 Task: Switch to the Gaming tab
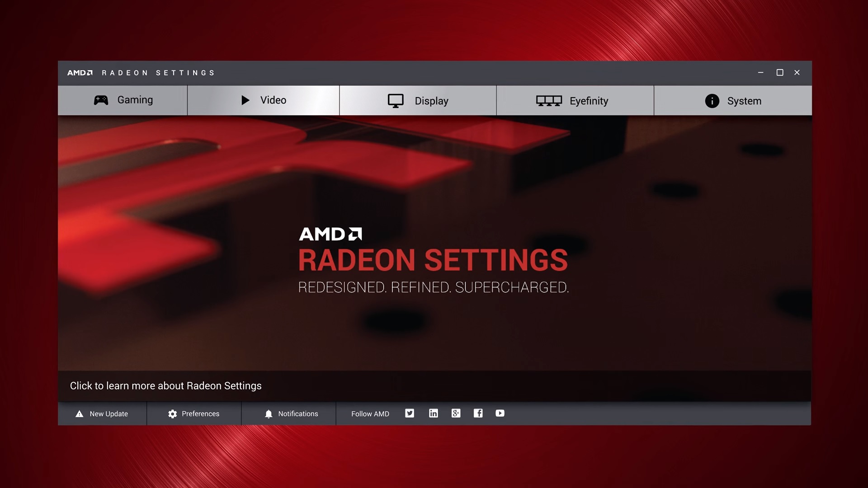coord(123,100)
